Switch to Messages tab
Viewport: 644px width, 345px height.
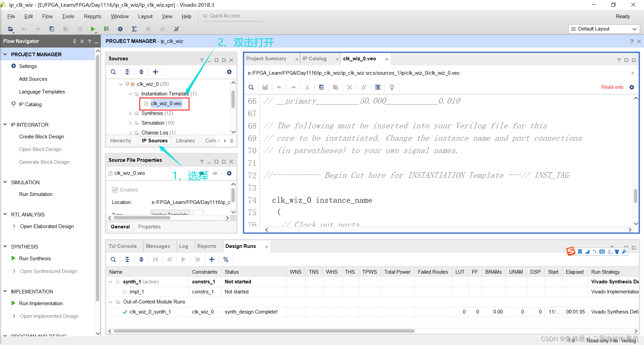click(x=158, y=246)
